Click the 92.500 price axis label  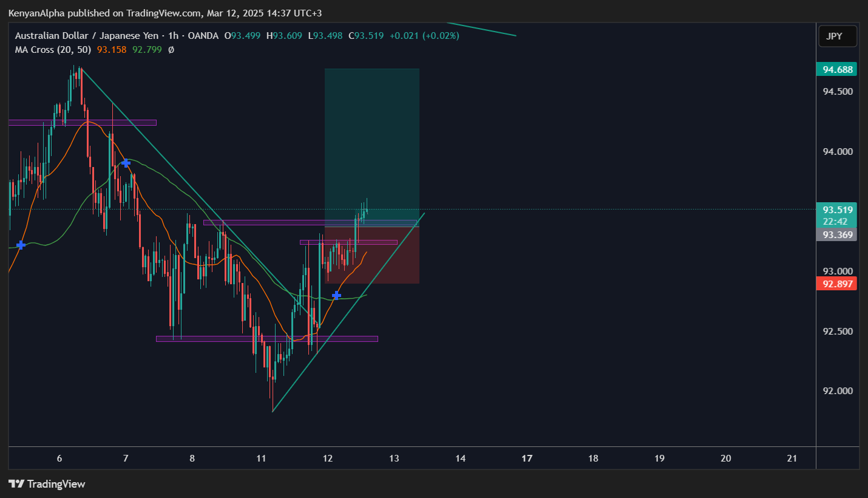[838, 331]
